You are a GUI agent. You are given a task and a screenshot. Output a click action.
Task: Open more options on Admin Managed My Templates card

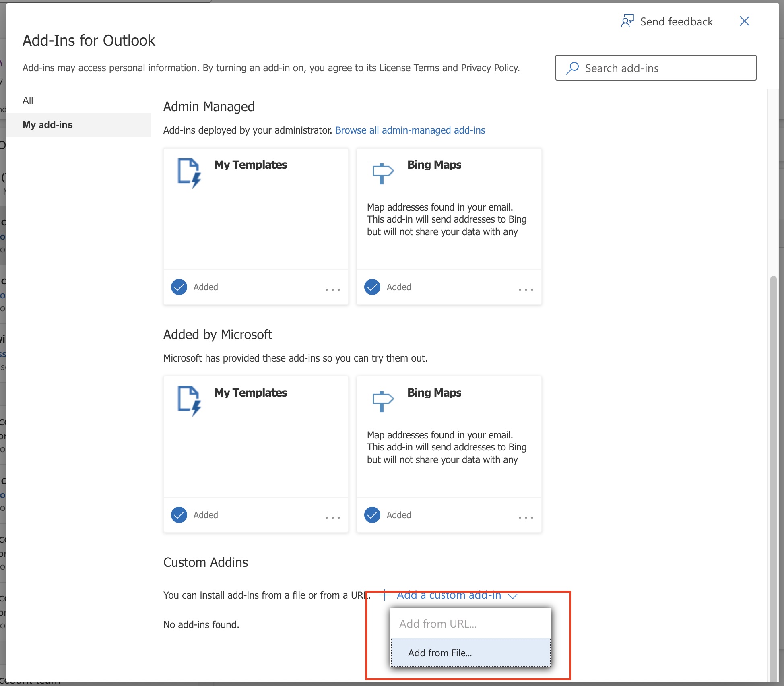coord(332,289)
